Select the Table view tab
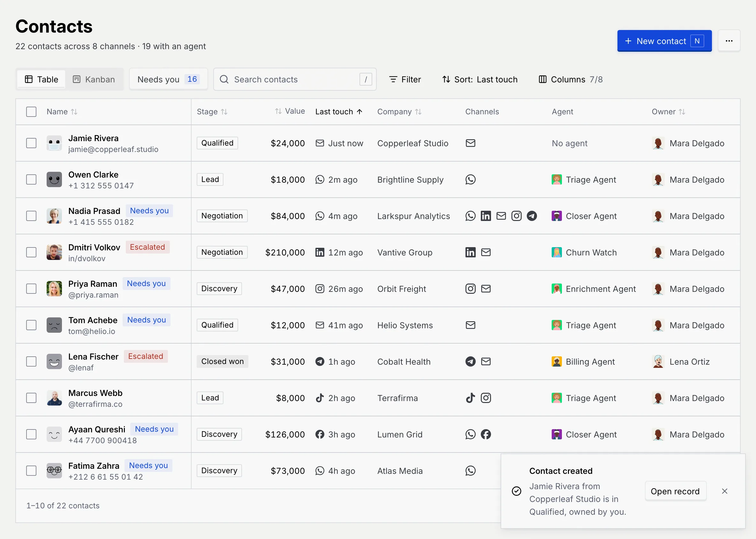This screenshot has width=756, height=539. tap(42, 79)
